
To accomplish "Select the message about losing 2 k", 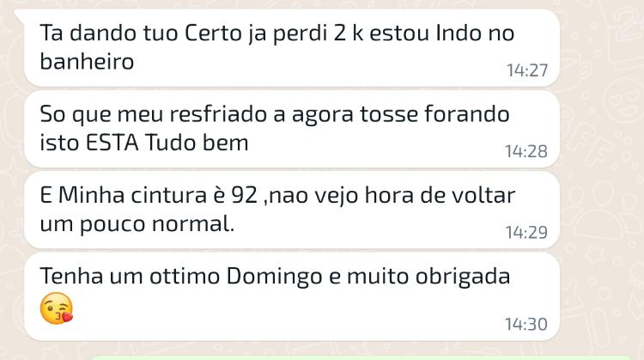I will 292,47.
